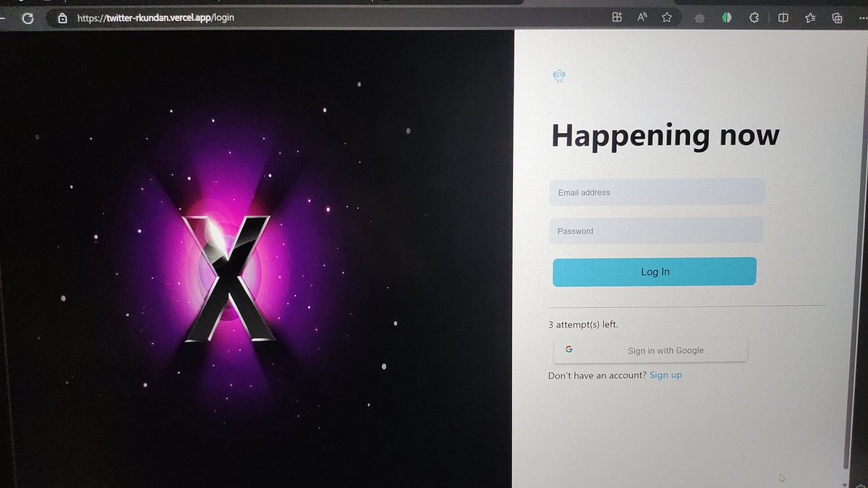This screenshot has height=488, width=868.
Task: Click the Email address input field
Action: (655, 191)
